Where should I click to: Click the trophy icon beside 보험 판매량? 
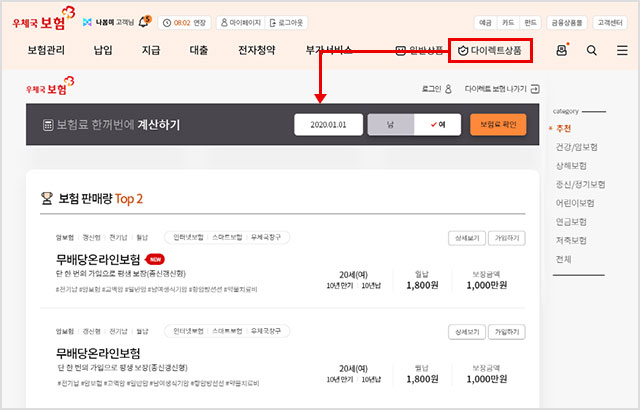(47, 198)
